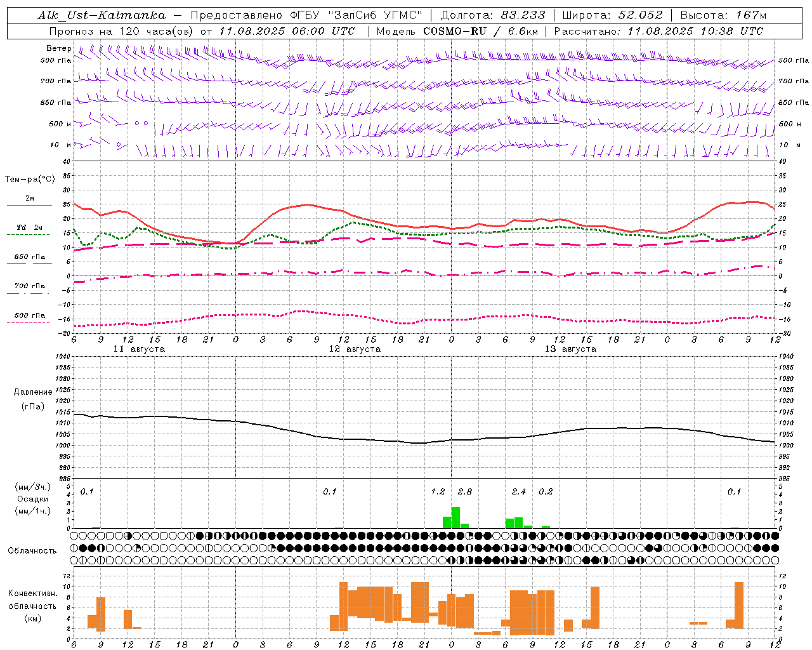The width and height of the screenshot is (812, 650).
Task: Click the Тем-ра(°C) axis label
Action: (30, 180)
